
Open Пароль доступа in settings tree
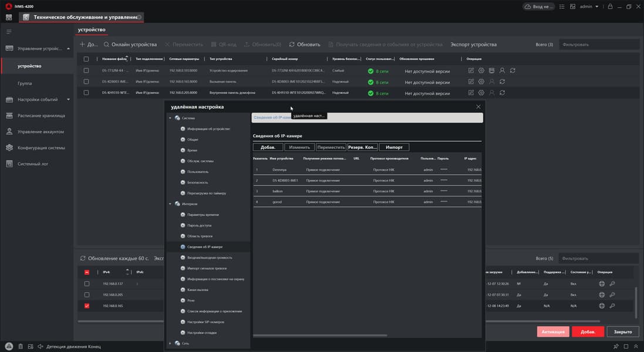[x=199, y=225]
